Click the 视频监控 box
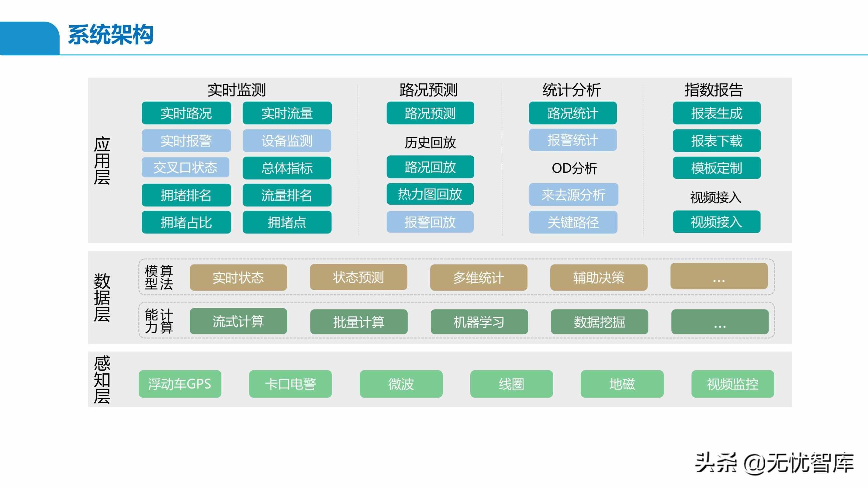868x488 pixels. pos(732,384)
